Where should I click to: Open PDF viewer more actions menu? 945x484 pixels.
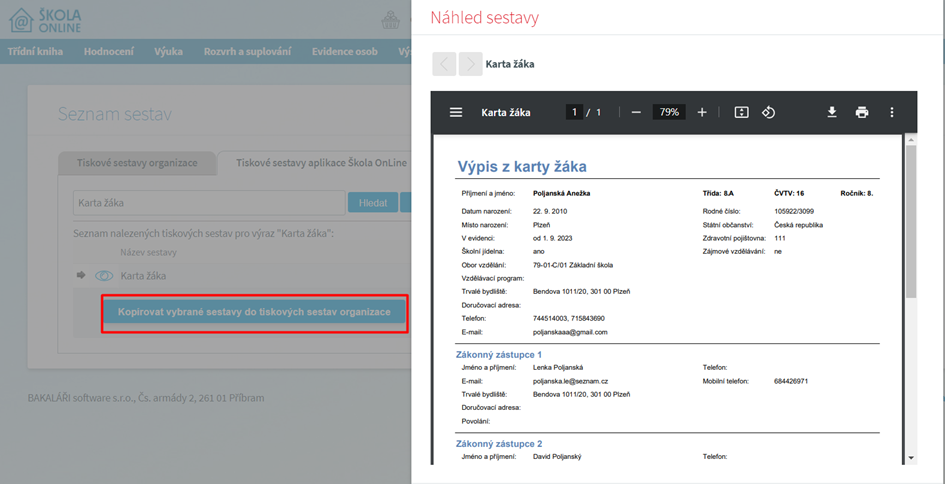click(x=892, y=112)
